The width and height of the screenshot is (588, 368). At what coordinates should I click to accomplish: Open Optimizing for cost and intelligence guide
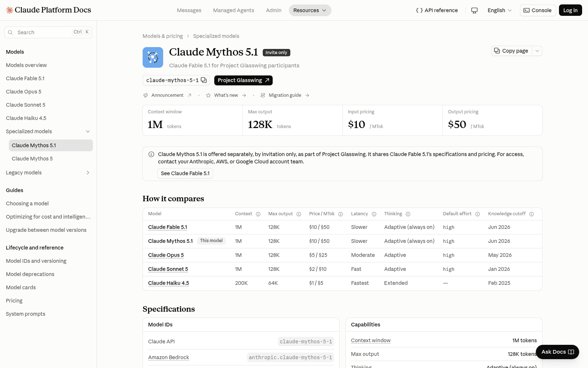coord(48,217)
